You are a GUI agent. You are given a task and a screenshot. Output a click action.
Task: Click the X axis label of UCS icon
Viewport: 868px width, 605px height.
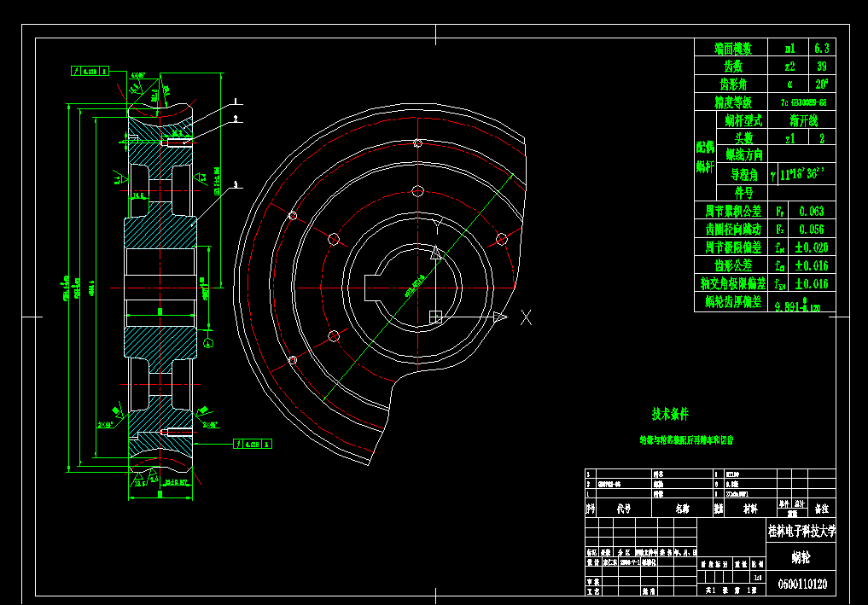526,317
